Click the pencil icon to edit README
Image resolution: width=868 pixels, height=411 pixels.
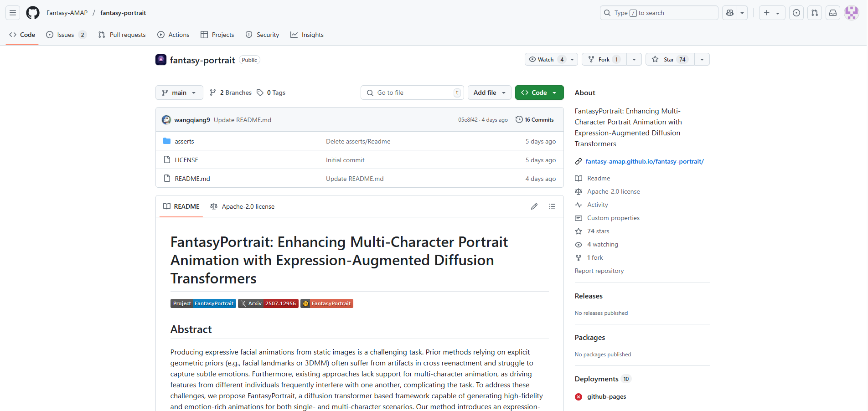[x=534, y=206]
